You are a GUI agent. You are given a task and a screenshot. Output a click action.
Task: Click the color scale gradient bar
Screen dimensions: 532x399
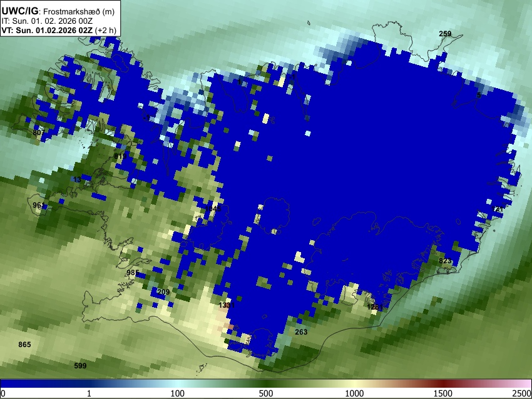pyautogui.click(x=266, y=383)
